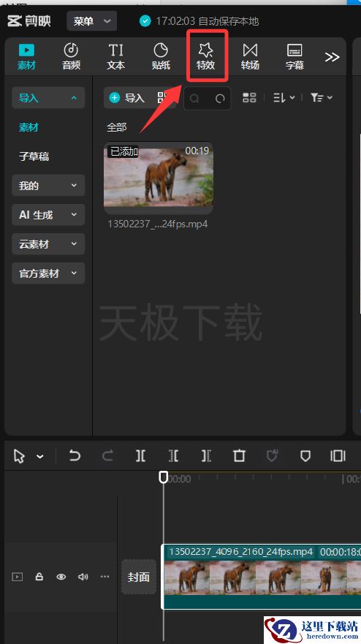Expand the 官方素材 section
The image size is (361, 644).
[x=48, y=273]
